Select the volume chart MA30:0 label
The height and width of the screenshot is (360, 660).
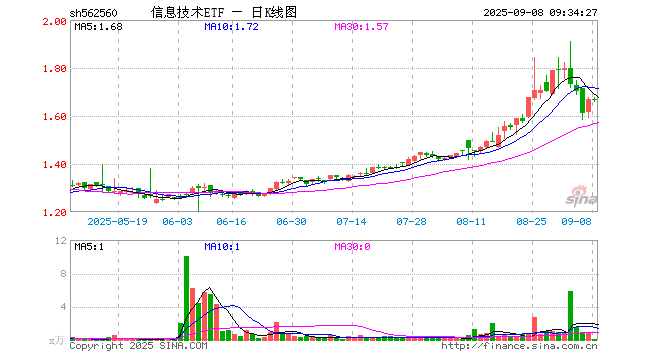pyautogui.click(x=353, y=247)
